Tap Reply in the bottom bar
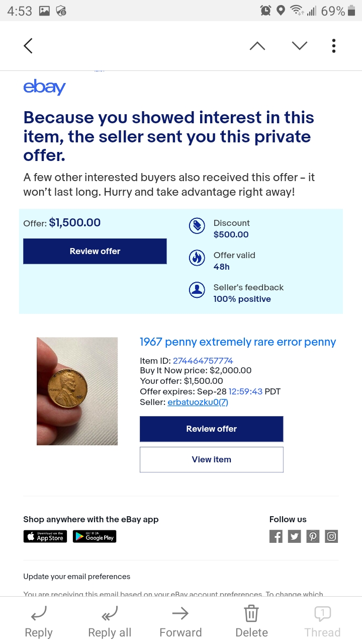 tap(39, 622)
